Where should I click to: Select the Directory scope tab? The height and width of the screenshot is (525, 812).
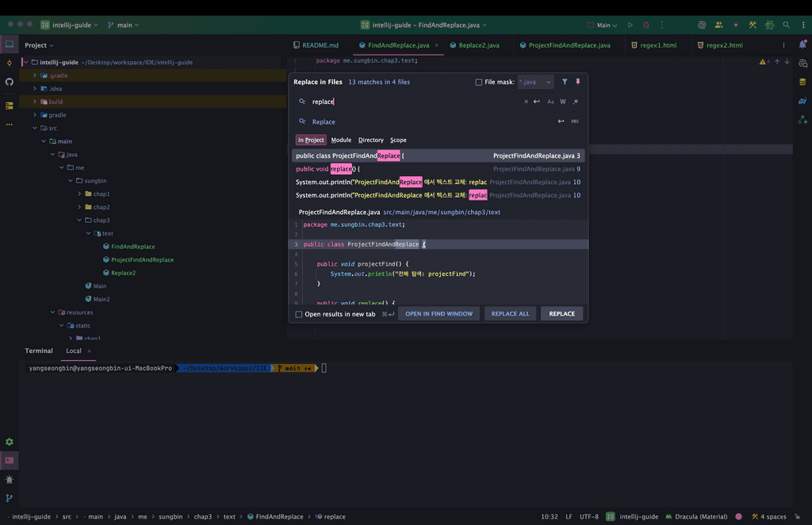click(x=370, y=140)
